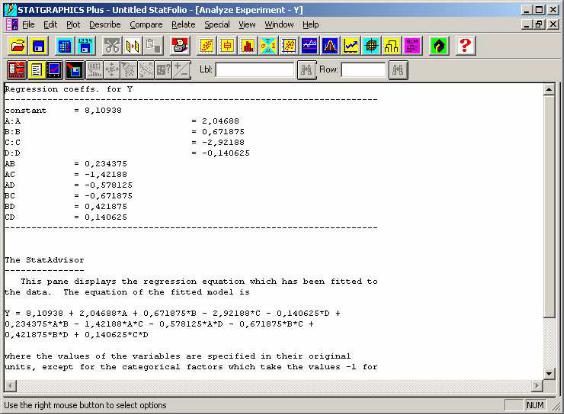
Task: Open the histogram icon
Action: (247, 46)
